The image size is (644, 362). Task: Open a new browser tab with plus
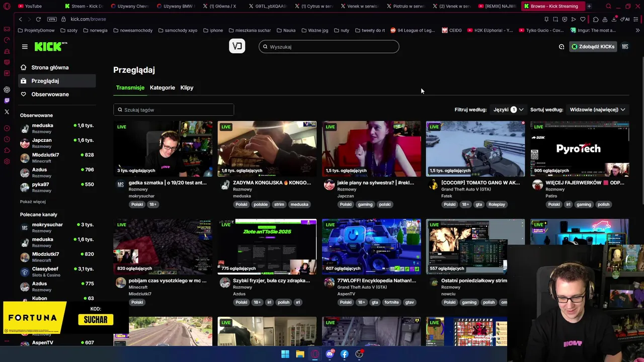click(x=589, y=6)
